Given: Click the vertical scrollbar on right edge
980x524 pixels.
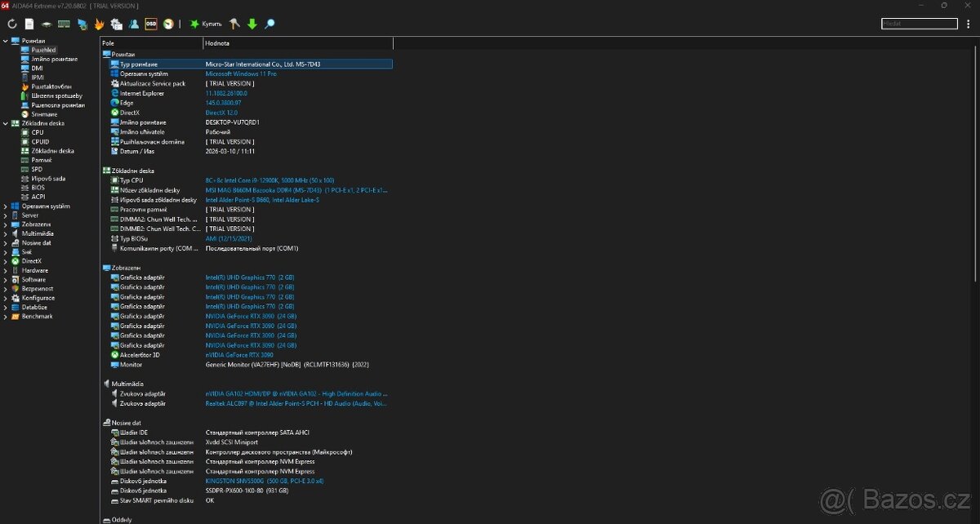Looking at the screenshot, I should pyautogui.click(x=975, y=163).
